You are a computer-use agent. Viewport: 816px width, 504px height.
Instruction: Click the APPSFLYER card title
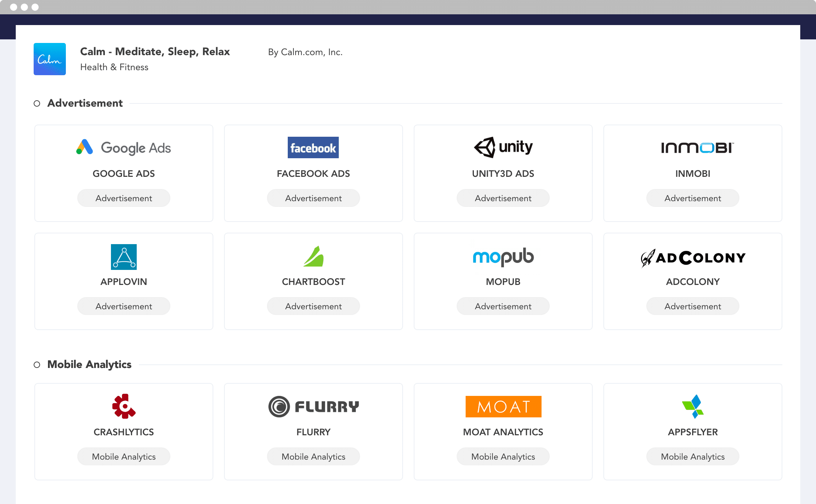tap(693, 432)
